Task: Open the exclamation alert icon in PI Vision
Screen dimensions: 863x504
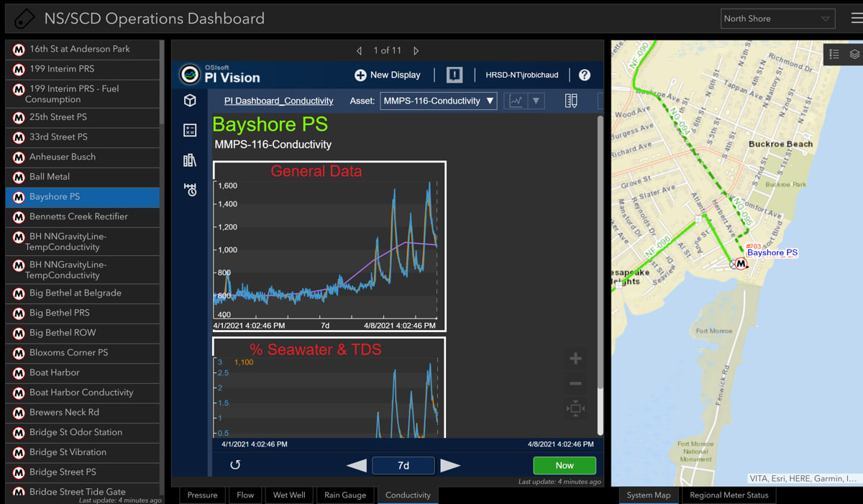Action: pyautogui.click(x=455, y=75)
